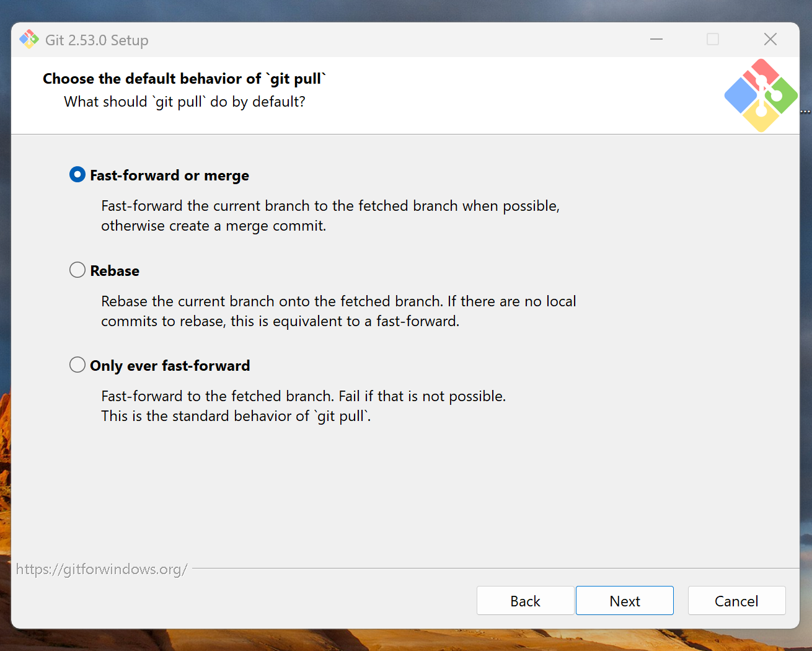Click the large Git logo in the header
This screenshot has height=651, width=812.
(x=761, y=95)
